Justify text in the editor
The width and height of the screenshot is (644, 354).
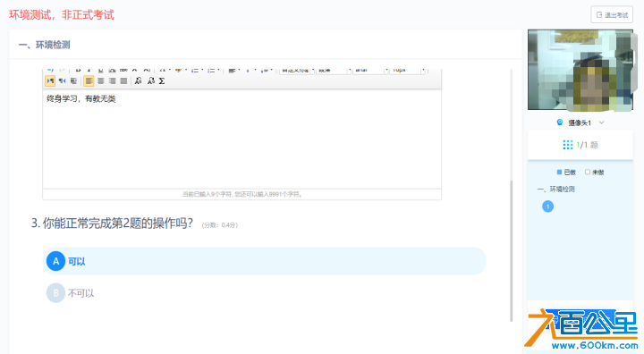123,81
